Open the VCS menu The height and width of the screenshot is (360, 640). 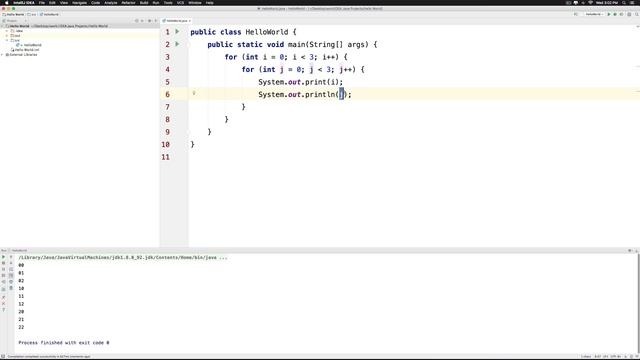click(x=180, y=2)
